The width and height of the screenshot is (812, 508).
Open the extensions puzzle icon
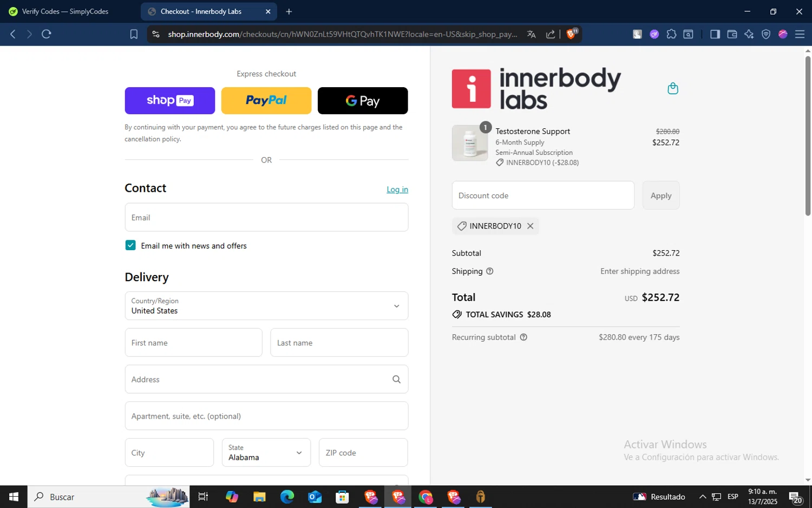671,34
